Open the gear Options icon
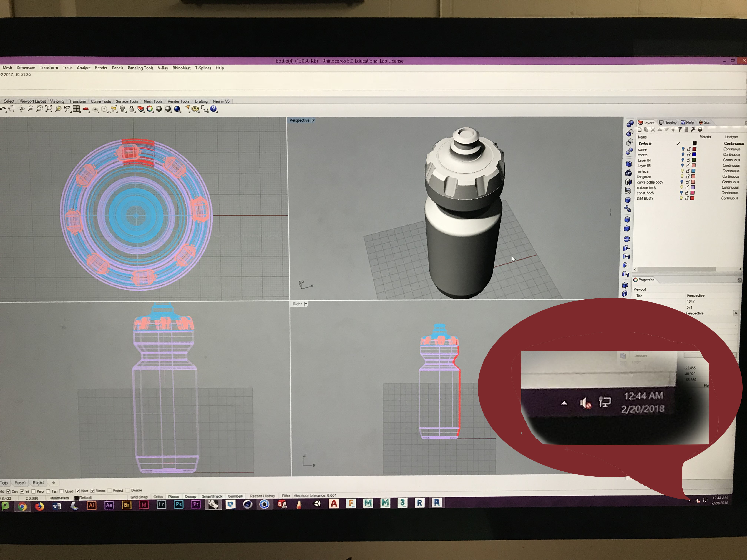 tap(195, 109)
